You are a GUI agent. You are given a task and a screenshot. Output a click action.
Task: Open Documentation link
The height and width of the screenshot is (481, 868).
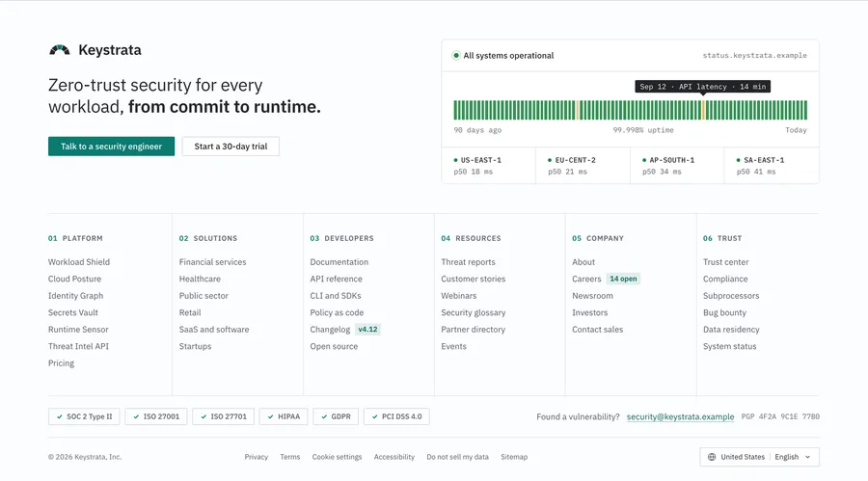(339, 262)
